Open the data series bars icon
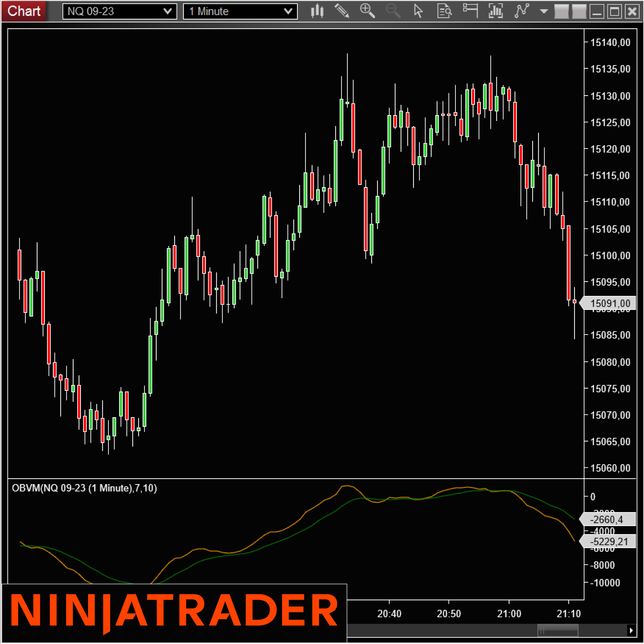Image resolution: width=644 pixels, height=644 pixels. pos(496,11)
